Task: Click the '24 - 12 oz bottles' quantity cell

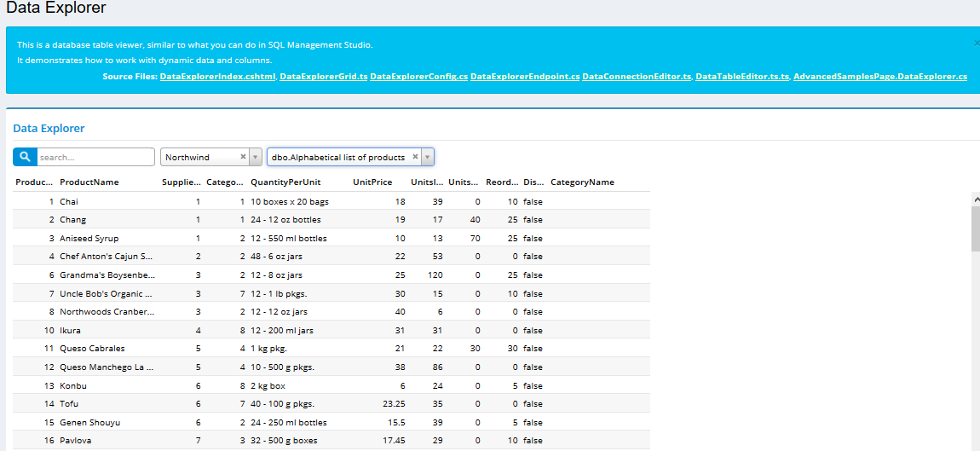Action: tap(285, 220)
